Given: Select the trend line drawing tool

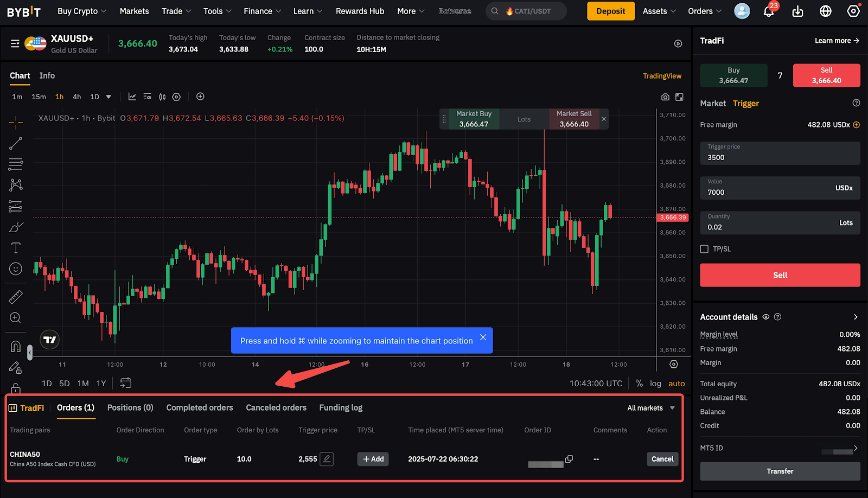Looking at the screenshot, I should (x=16, y=143).
